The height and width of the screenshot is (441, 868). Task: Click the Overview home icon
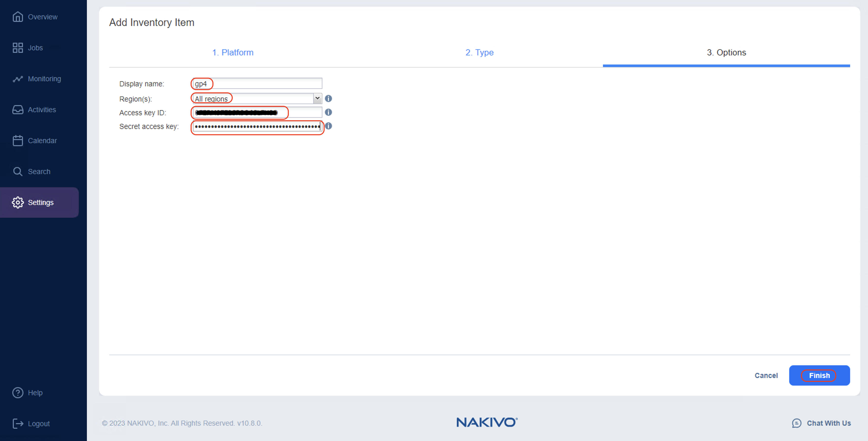point(18,17)
